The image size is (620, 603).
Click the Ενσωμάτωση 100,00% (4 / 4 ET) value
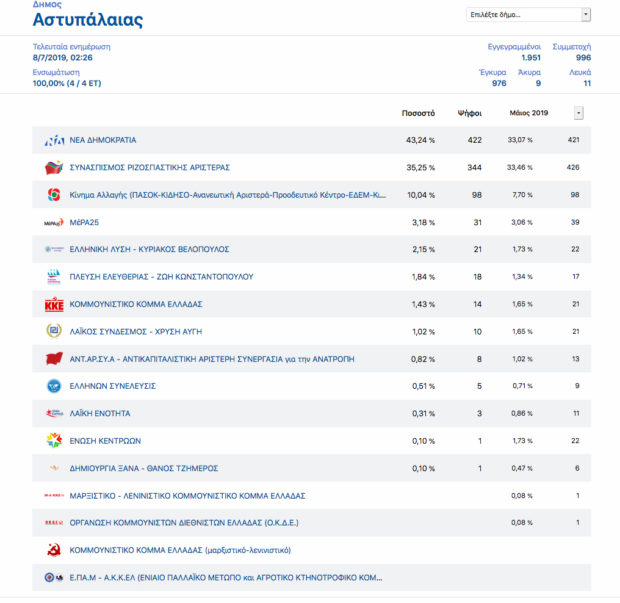[67, 83]
